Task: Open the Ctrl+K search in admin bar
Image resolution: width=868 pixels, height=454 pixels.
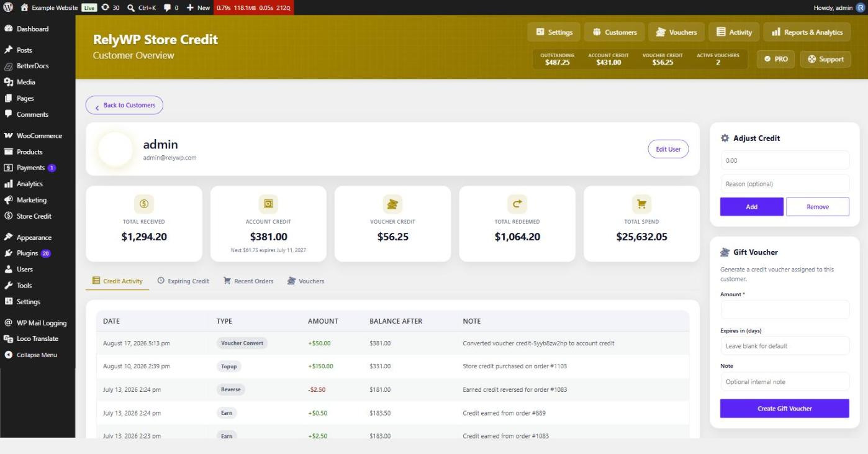Action: click(142, 7)
